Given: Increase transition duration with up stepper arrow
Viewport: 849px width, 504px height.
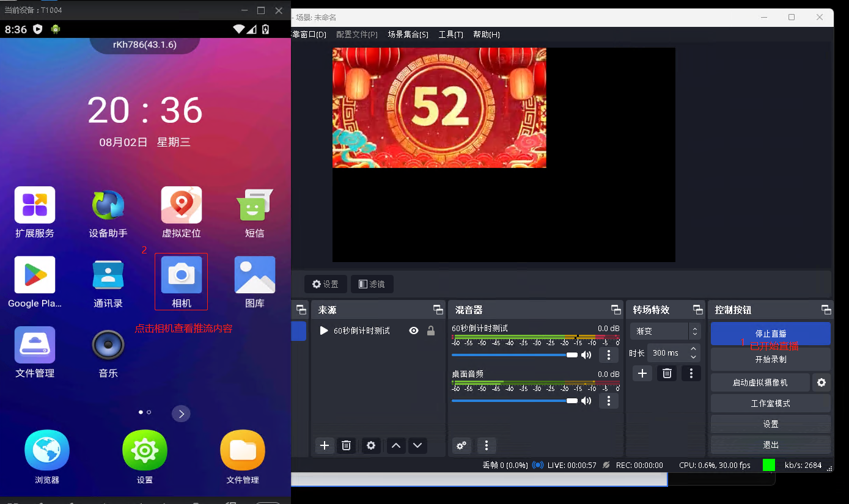Looking at the screenshot, I should [693, 349].
